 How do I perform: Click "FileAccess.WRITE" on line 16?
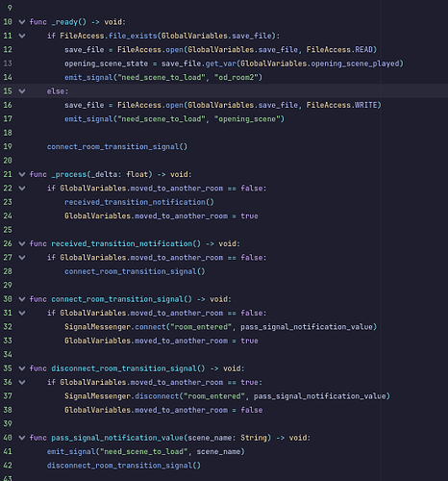click(x=341, y=105)
